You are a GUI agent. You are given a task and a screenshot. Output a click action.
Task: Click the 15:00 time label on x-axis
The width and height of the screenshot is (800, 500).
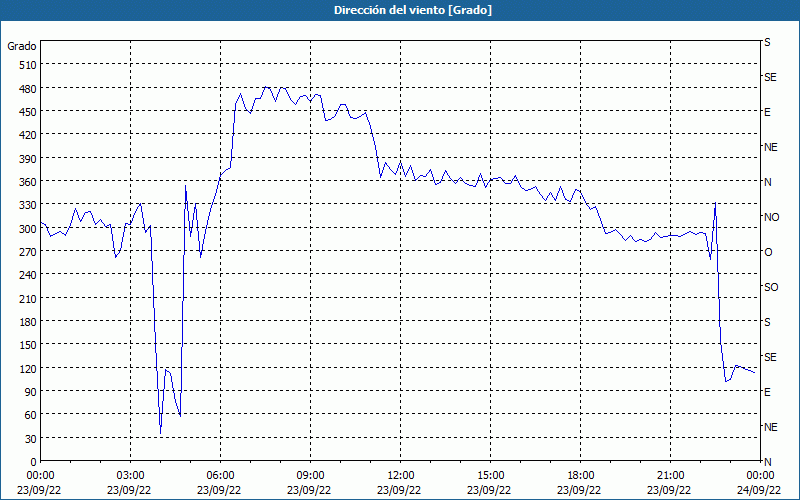tap(490, 476)
